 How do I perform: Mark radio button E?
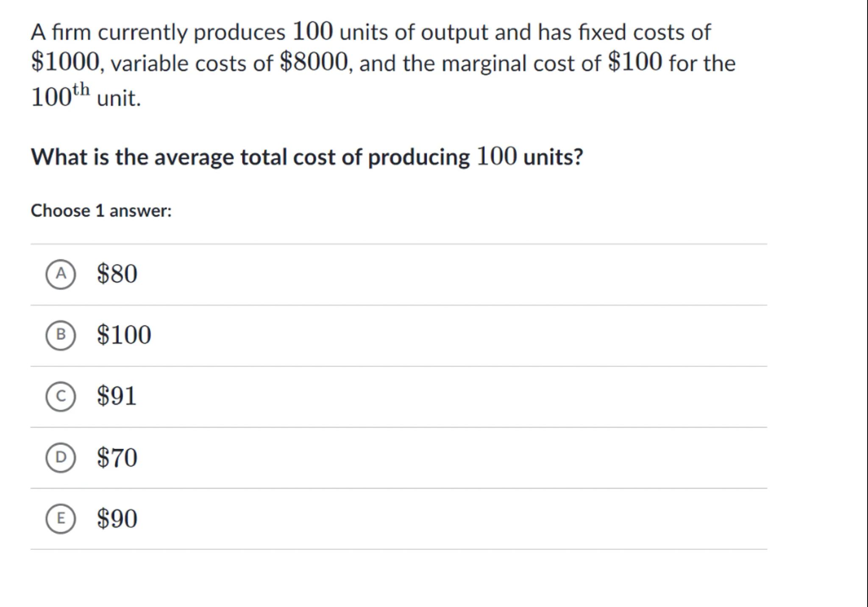click(61, 518)
